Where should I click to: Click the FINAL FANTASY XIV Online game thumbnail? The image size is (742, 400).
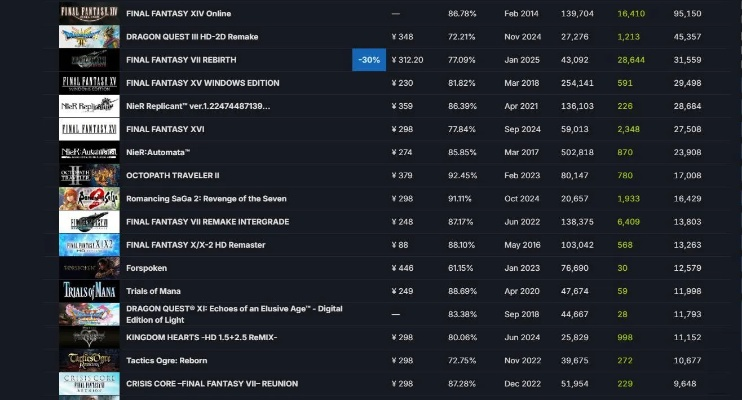[x=89, y=14]
